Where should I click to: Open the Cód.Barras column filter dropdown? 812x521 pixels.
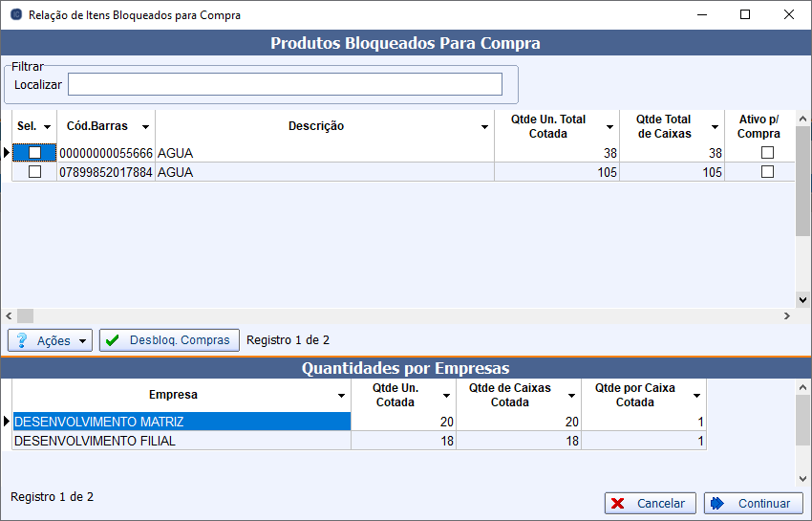pyautogui.click(x=145, y=127)
